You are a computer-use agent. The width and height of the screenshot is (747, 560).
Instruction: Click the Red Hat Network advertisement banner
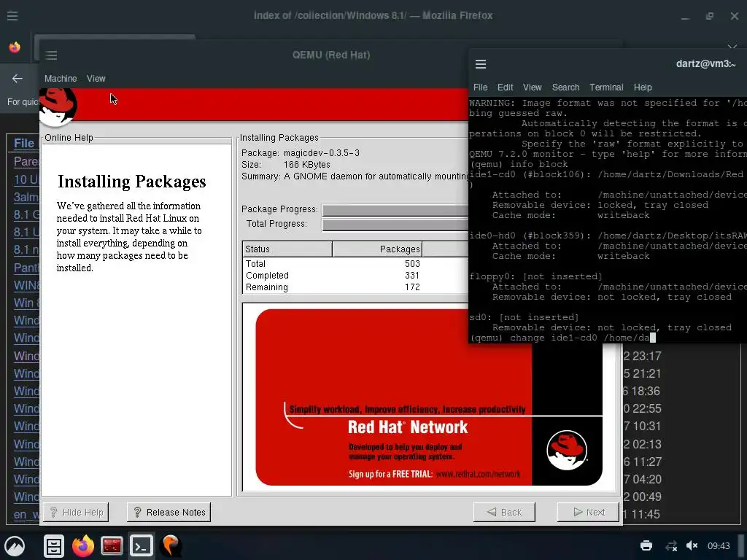pyautogui.click(x=429, y=397)
